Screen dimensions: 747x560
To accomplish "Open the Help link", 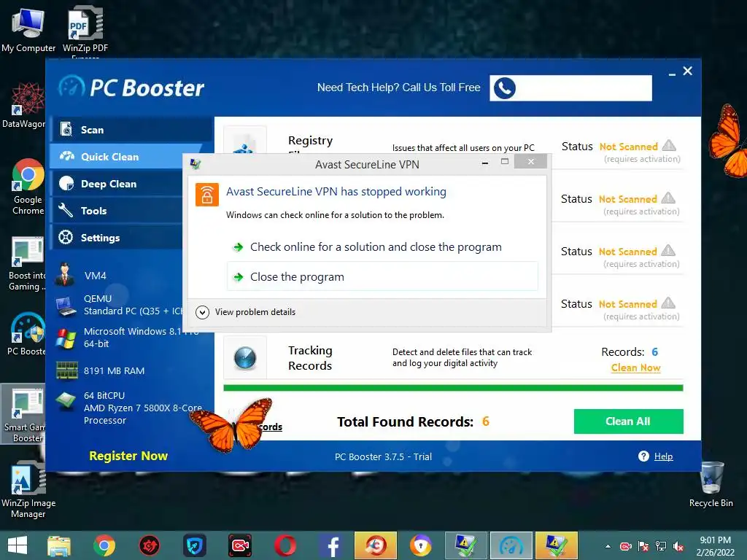I will click(x=663, y=456).
